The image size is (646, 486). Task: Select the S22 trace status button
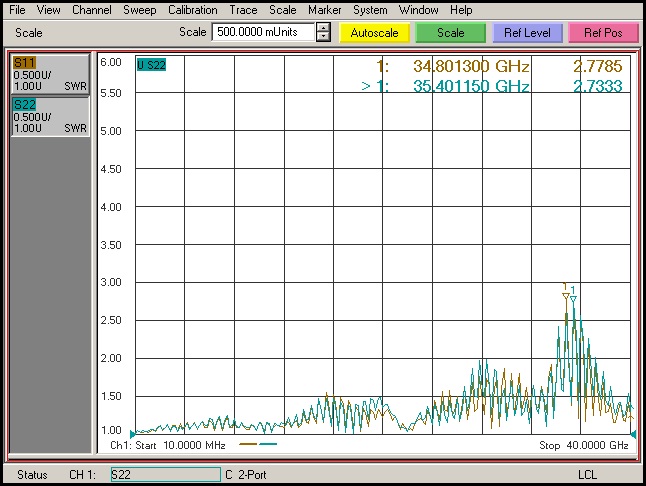click(49, 116)
